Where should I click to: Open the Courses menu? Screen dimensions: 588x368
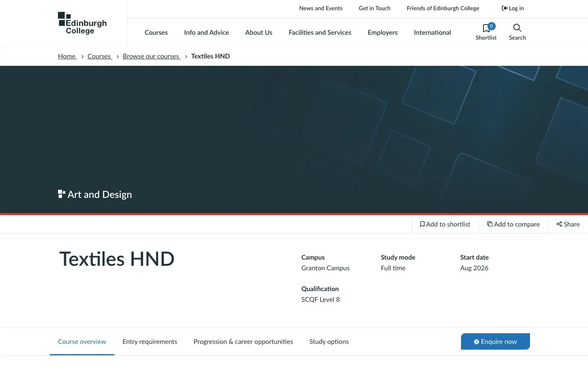156,32
